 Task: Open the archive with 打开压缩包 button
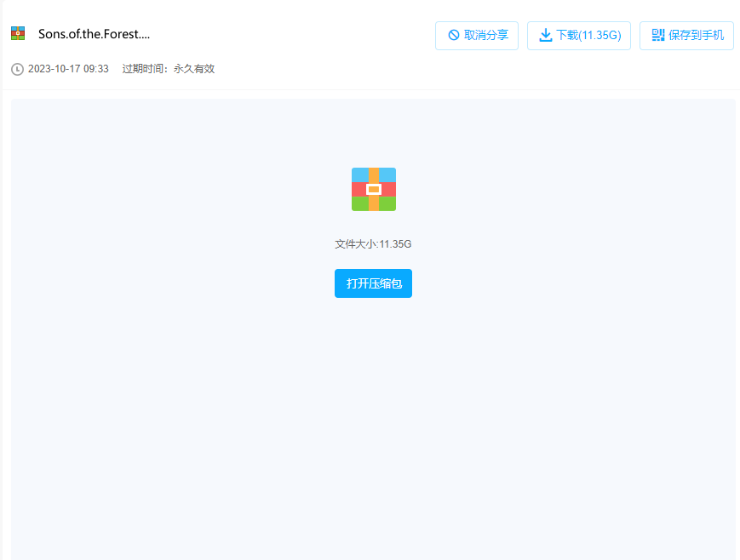click(x=373, y=283)
